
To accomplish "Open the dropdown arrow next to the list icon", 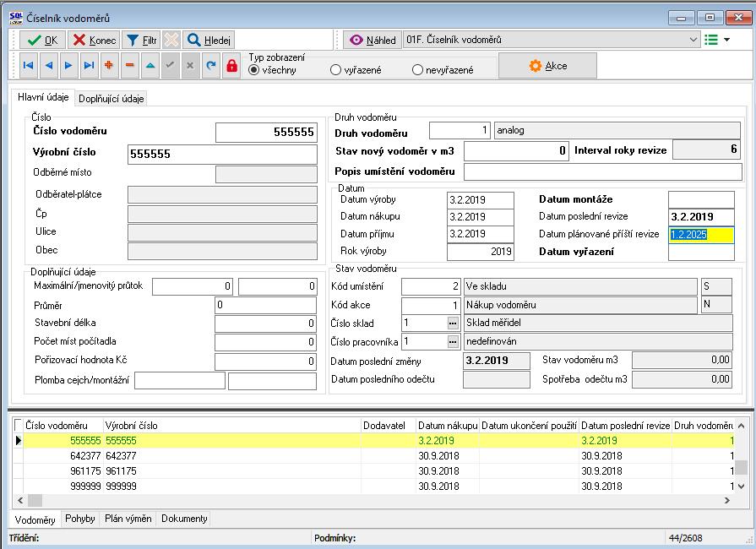I will pos(726,40).
